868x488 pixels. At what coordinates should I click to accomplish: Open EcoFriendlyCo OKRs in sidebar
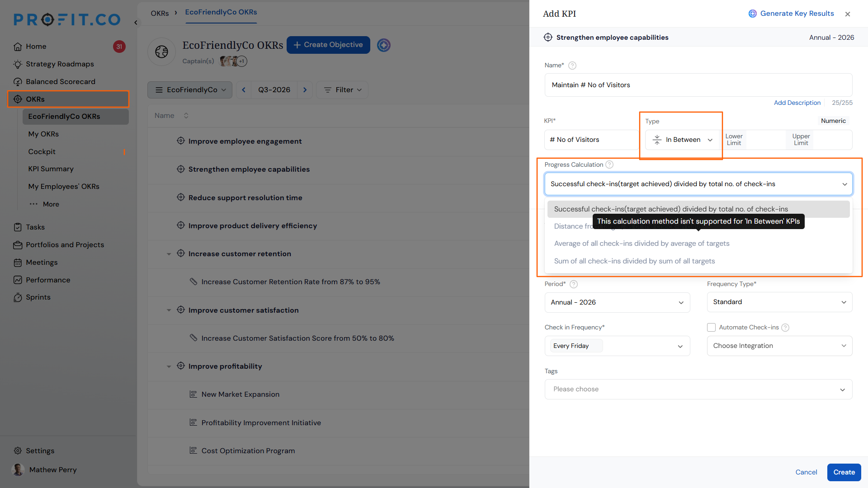[x=75, y=117]
